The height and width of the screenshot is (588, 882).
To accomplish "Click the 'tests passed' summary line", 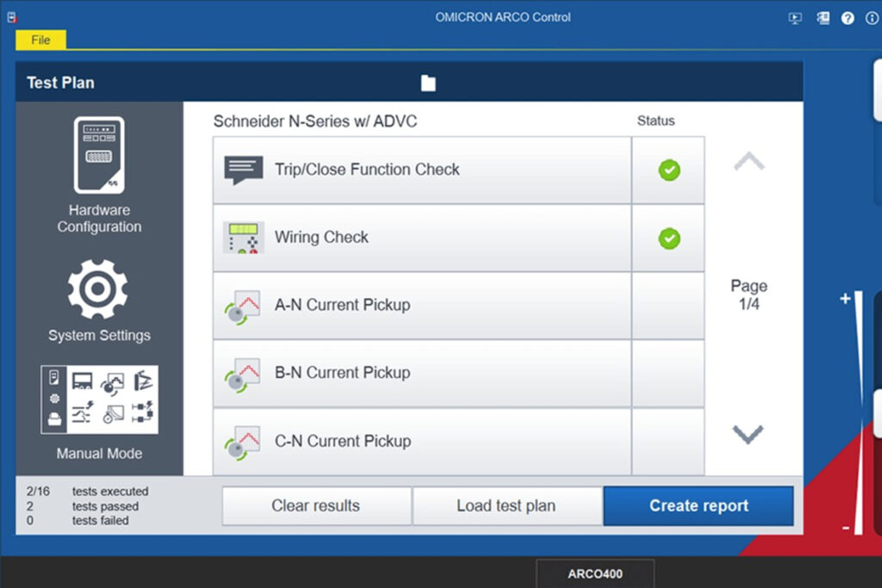I will (84, 506).
